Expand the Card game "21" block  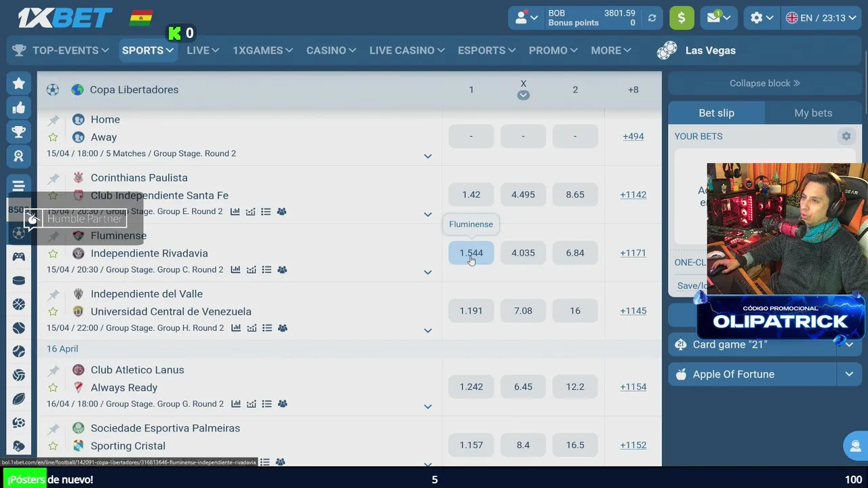[x=849, y=344]
